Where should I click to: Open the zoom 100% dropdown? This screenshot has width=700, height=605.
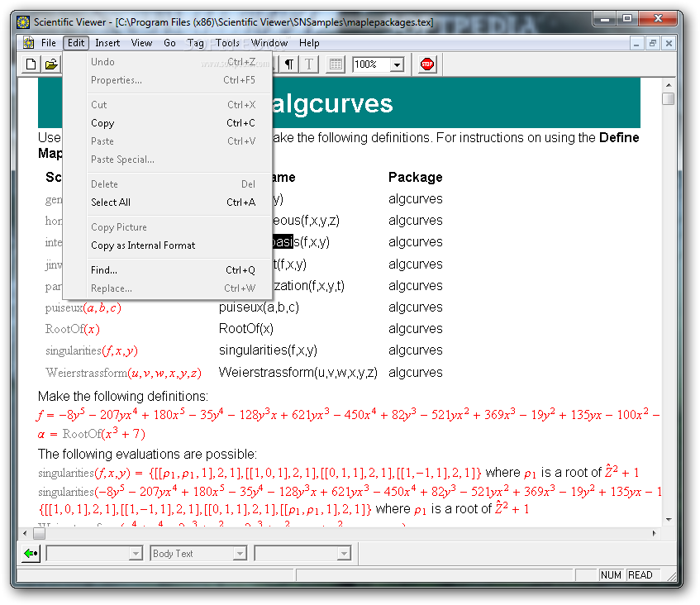click(397, 64)
